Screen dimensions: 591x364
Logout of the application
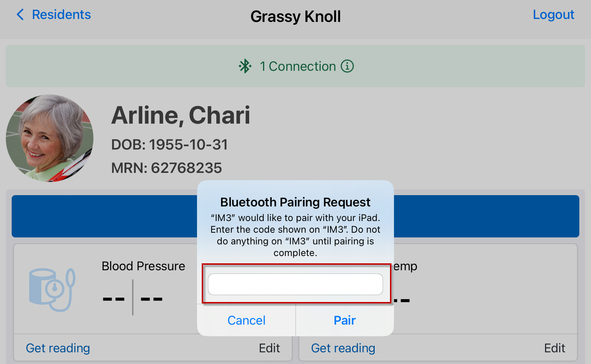coord(553,15)
